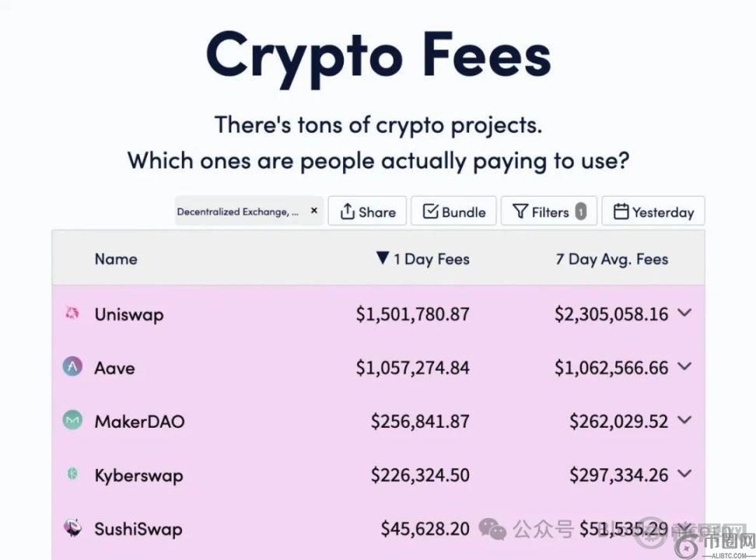Screen dimensions: 756x560
Task: Open the Filters menu
Action: [x=548, y=212]
